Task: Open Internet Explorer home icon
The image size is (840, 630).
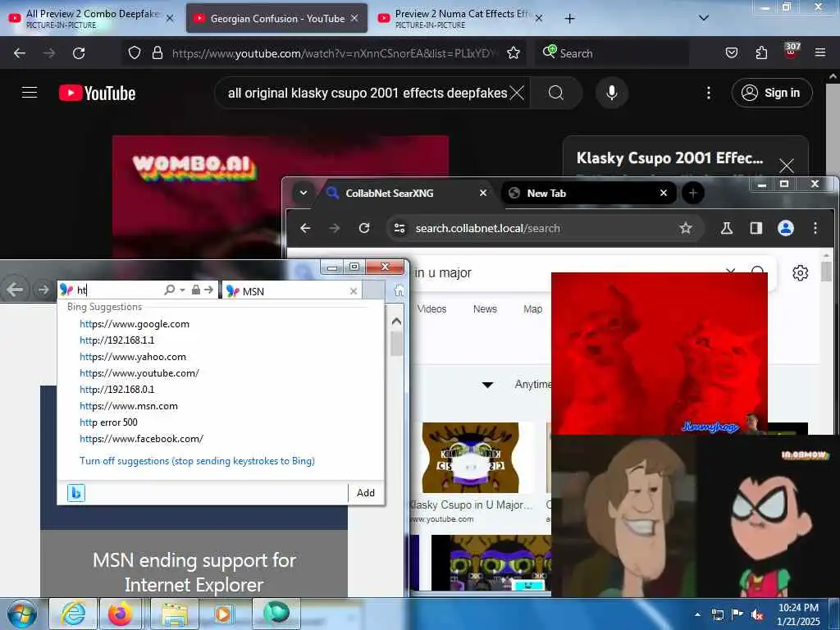Action: tap(399, 290)
